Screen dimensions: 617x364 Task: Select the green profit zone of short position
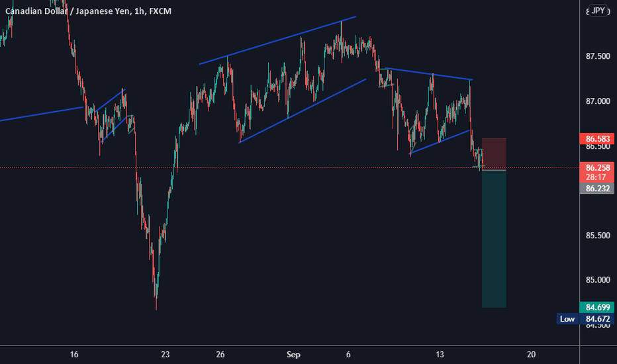coord(494,239)
